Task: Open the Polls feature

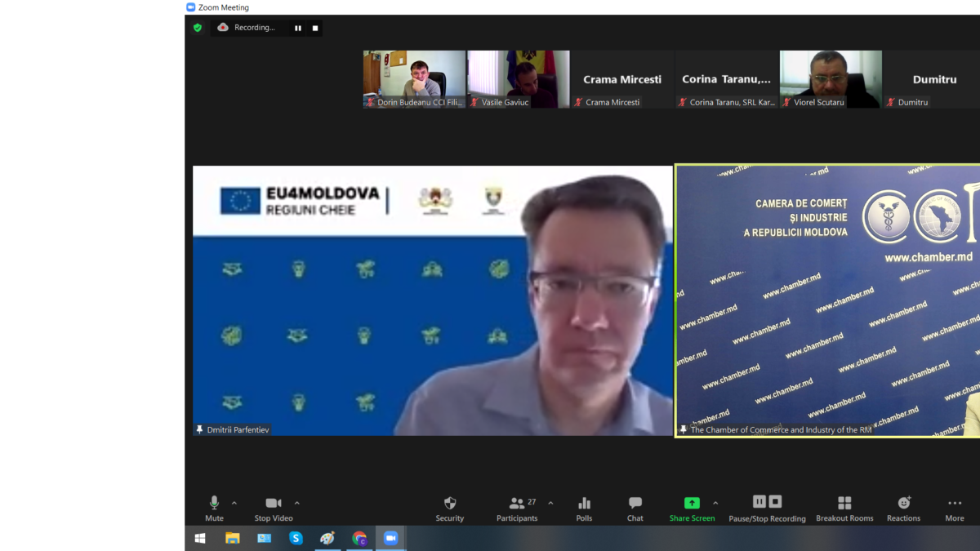Action: click(584, 508)
